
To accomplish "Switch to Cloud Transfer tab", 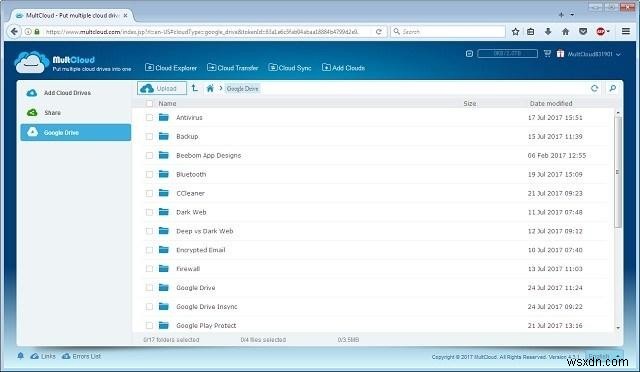I will [233, 68].
